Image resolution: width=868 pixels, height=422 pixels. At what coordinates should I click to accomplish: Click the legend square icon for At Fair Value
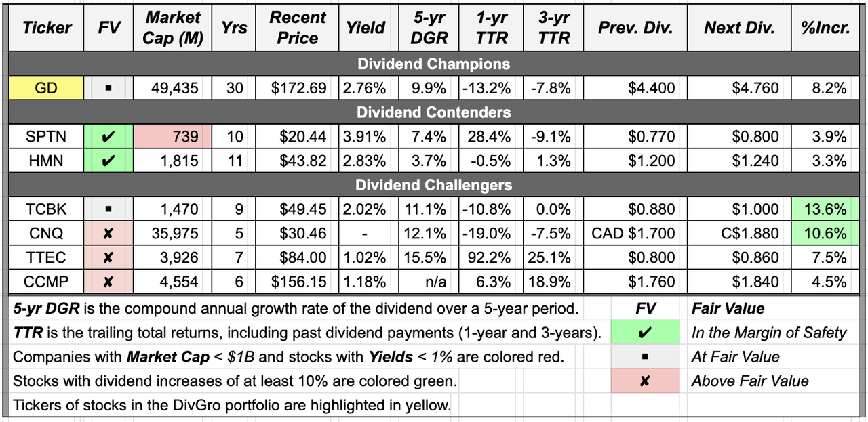(646, 357)
